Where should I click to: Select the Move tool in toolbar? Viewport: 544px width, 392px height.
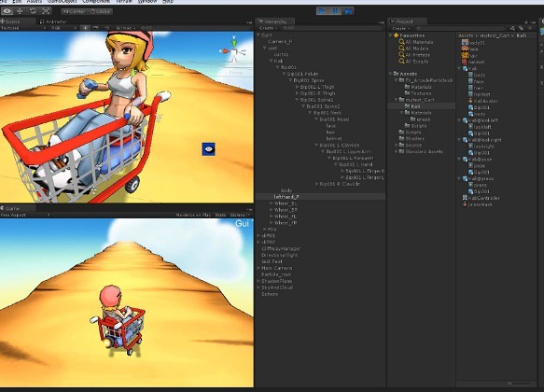(x=20, y=11)
